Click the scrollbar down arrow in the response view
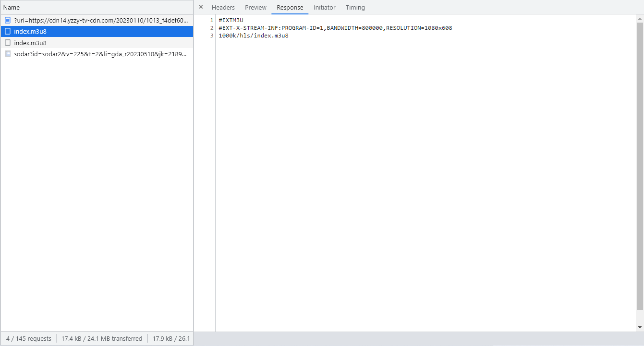Screen dimensions: 644x346 640,327
